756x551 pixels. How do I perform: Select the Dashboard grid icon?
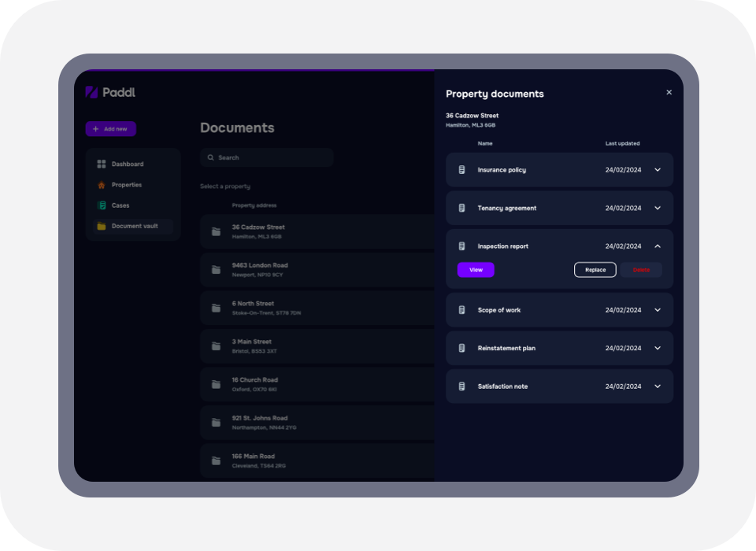(x=101, y=164)
